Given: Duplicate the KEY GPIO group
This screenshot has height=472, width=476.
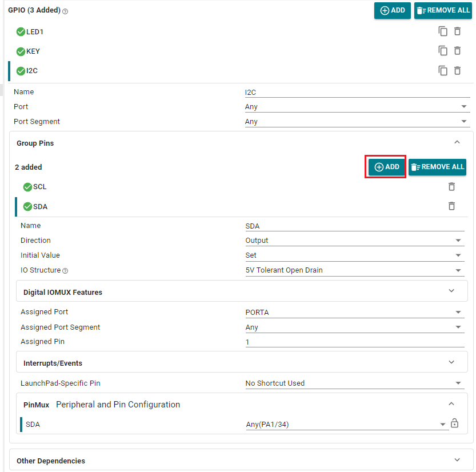Looking at the screenshot, I should tap(443, 51).
